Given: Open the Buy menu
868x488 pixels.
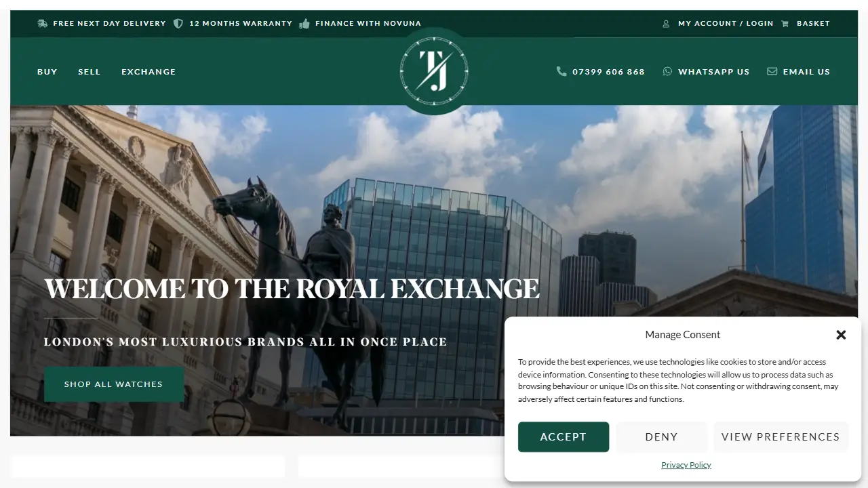Looking at the screenshot, I should click(x=47, y=71).
